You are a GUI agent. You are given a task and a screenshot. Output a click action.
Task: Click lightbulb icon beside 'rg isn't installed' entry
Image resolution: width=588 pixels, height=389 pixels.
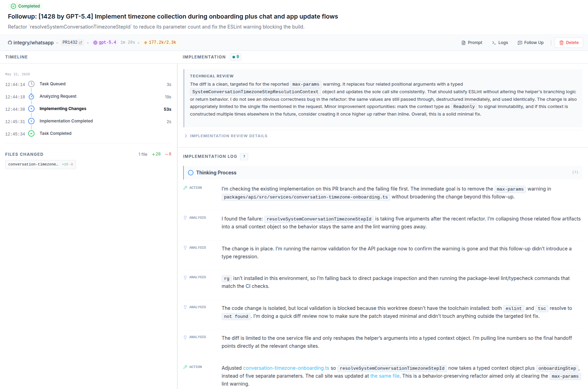point(185,277)
